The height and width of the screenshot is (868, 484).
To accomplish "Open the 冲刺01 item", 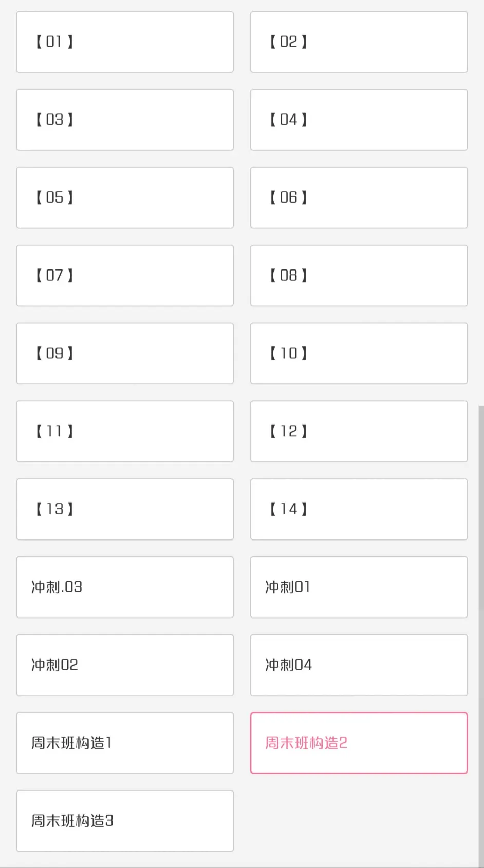I will point(359,587).
